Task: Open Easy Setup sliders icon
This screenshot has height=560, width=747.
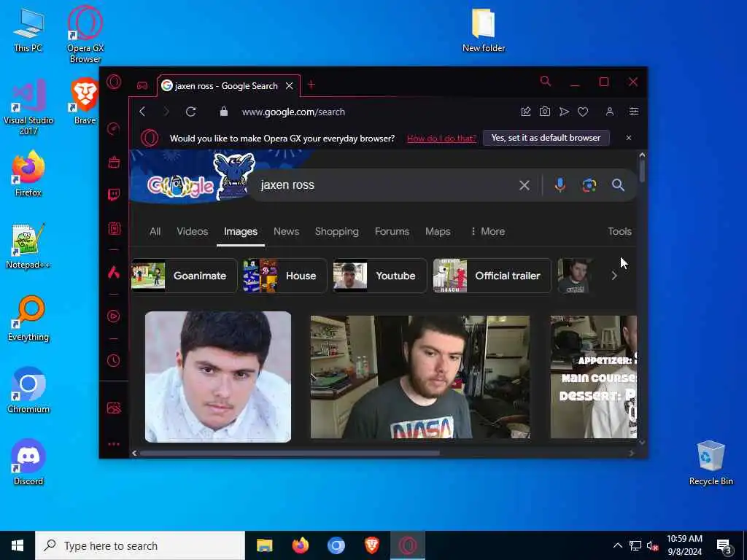Action: click(634, 112)
